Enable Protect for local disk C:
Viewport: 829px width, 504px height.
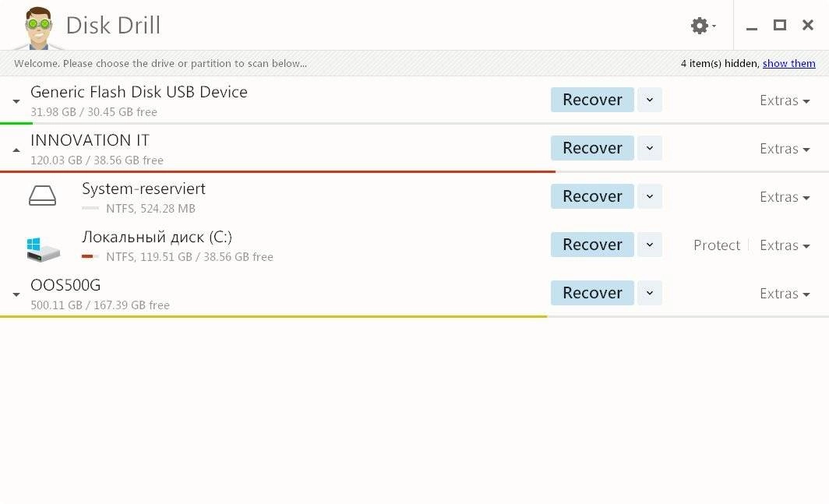716,245
